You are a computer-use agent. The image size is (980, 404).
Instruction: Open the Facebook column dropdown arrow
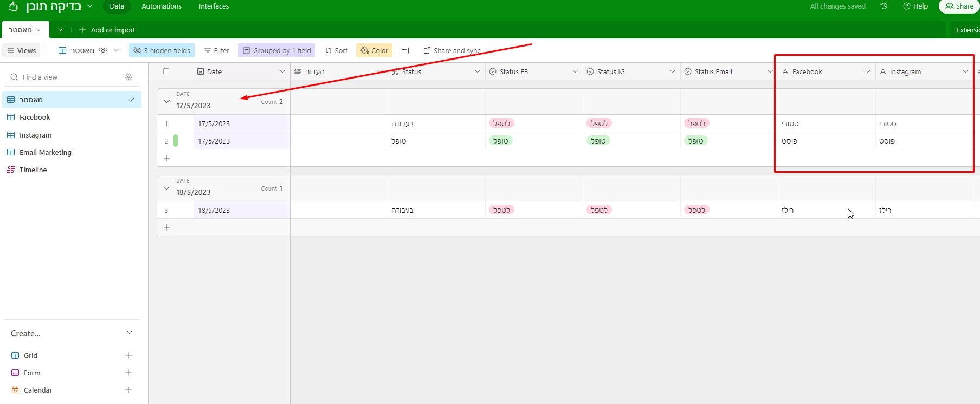click(x=868, y=71)
